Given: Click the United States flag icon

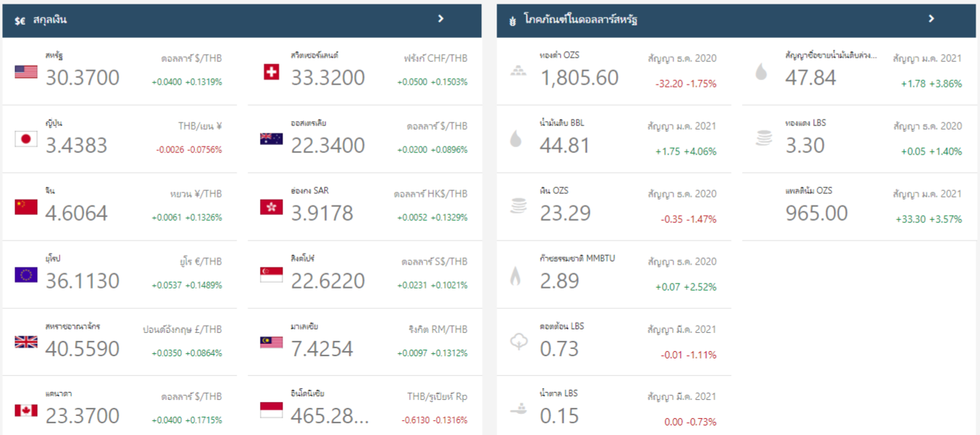Looking at the screenshot, I should click(x=25, y=71).
